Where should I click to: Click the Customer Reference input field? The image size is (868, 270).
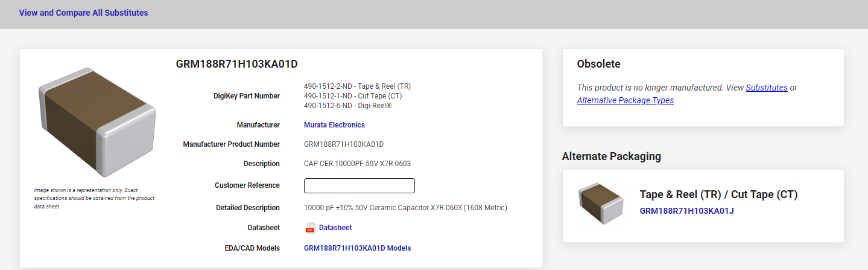coord(360,186)
